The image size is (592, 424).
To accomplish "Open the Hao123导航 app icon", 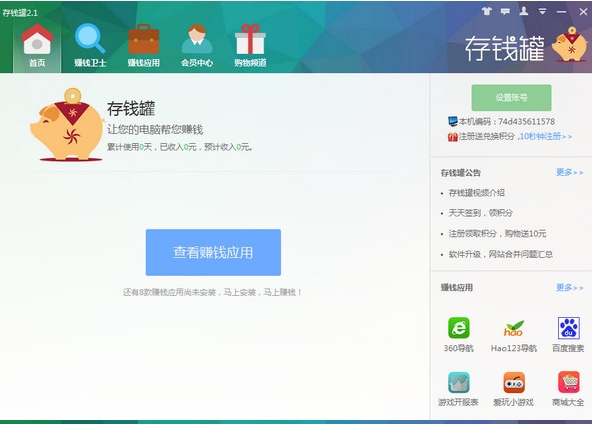I will [x=513, y=328].
